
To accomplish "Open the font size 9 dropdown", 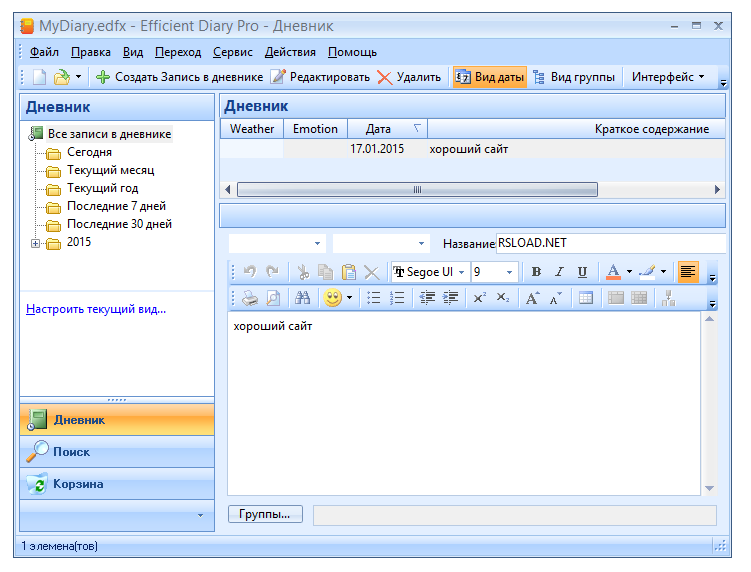I will 509,272.
